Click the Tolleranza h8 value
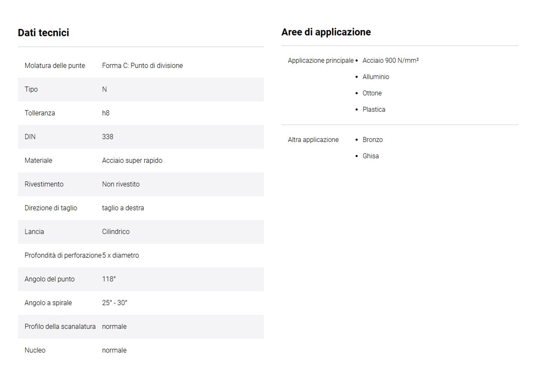Screen dimensions: 555x392 (106, 113)
